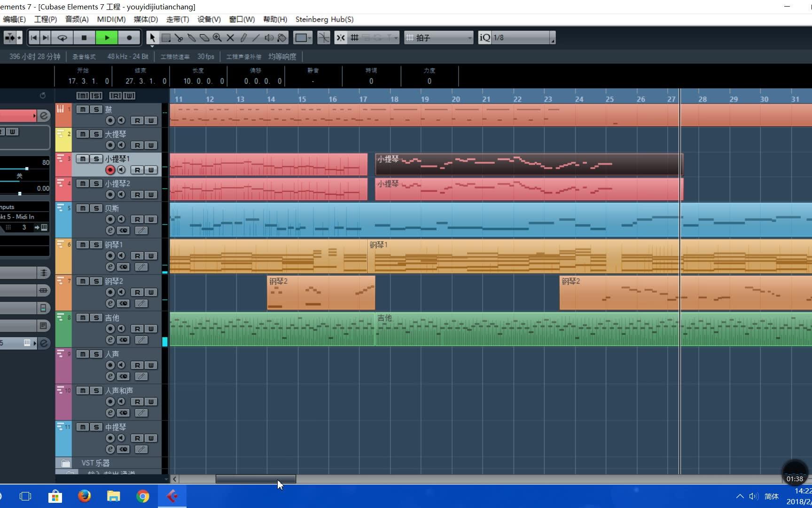Click the 吉他 track edit in-place icon

pos(141,340)
